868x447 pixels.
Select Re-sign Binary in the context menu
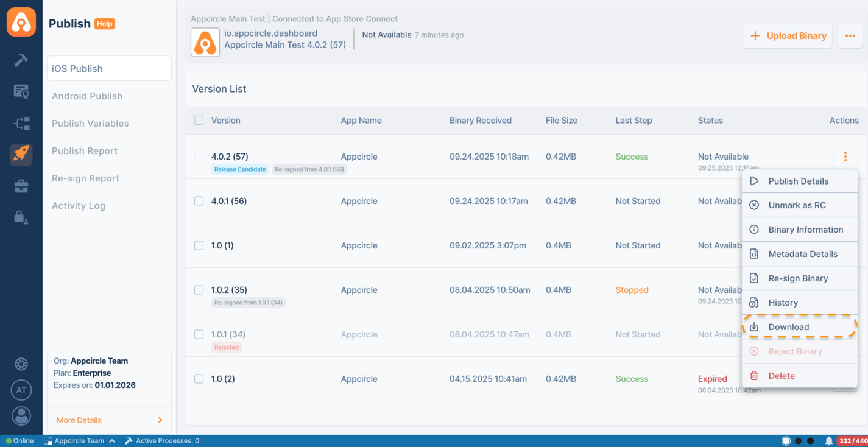(x=799, y=278)
